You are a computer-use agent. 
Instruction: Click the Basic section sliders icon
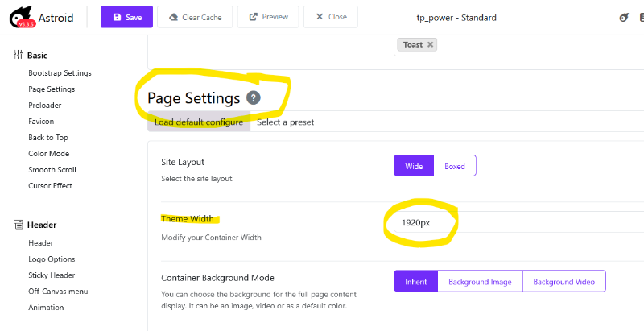click(x=18, y=56)
